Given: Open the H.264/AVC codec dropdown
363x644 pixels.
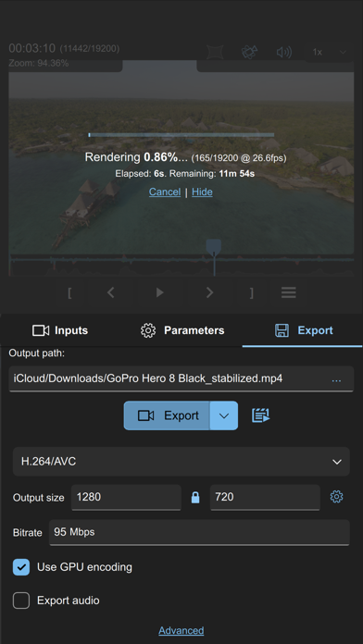Looking at the screenshot, I should click(181, 462).
